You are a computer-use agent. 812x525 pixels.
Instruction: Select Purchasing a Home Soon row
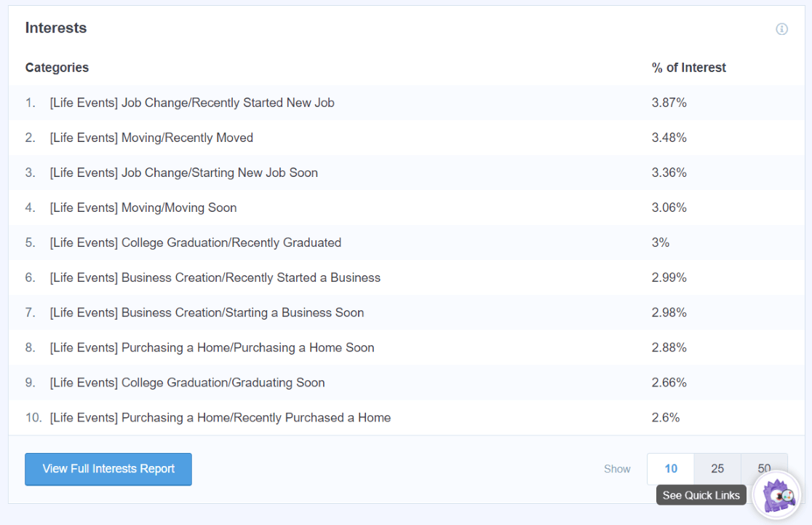pyautogui.click(x=212, y=347)
